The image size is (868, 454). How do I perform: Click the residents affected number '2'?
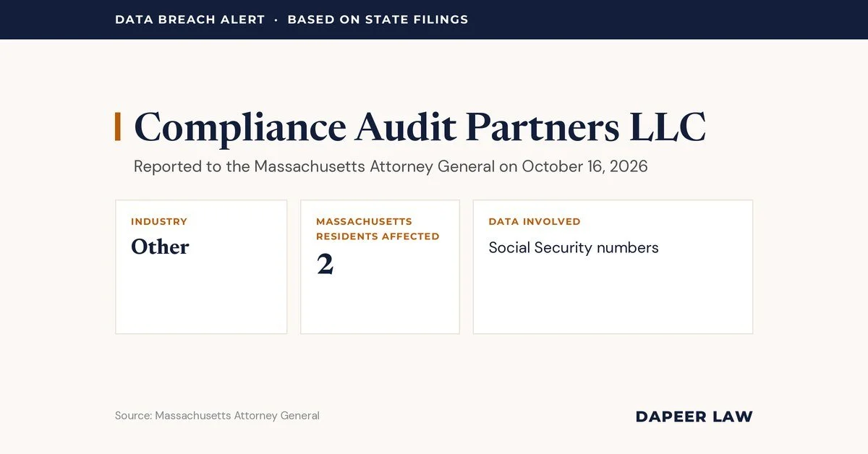[325, 265]
